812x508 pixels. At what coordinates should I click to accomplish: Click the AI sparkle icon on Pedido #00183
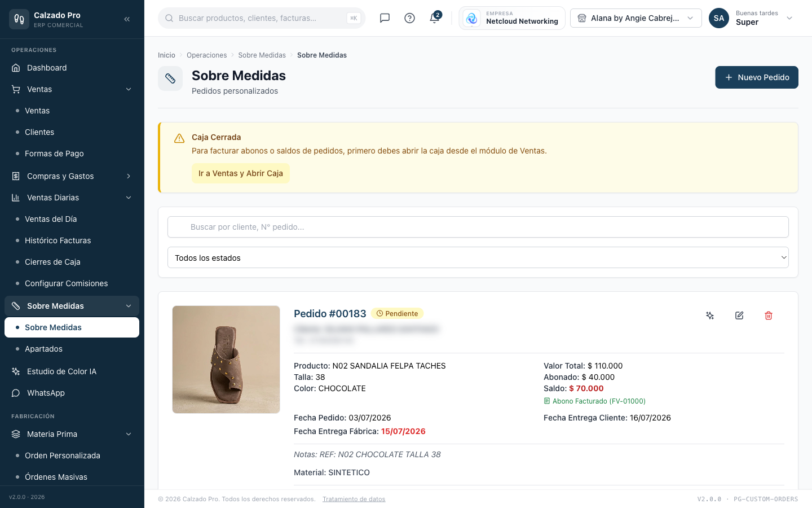(710, 316)
